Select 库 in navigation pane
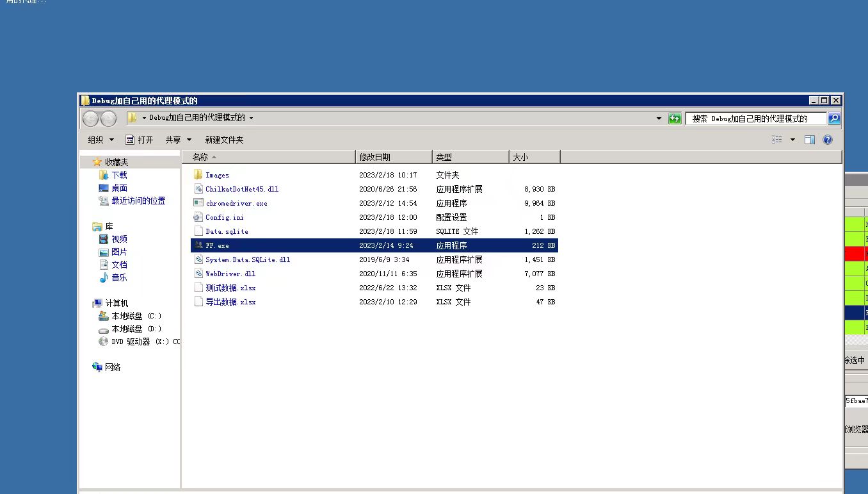 (x=109, y=226)
